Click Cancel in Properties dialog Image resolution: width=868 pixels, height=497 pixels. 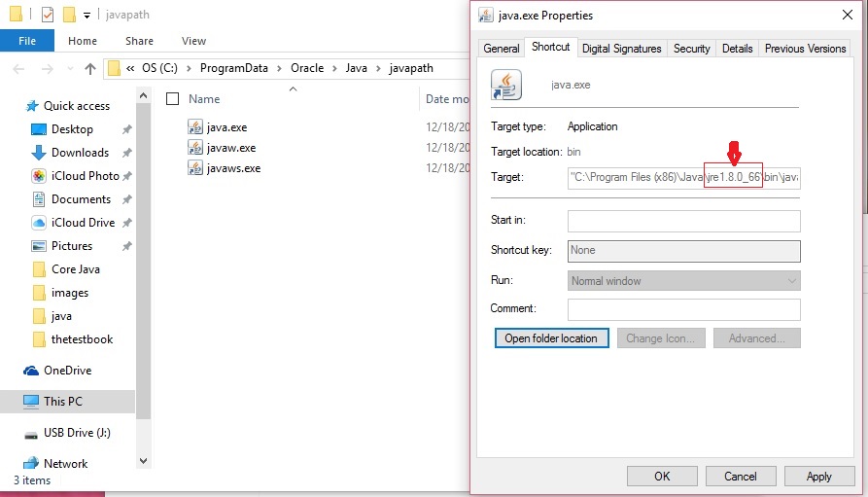[x=740, y=476]
